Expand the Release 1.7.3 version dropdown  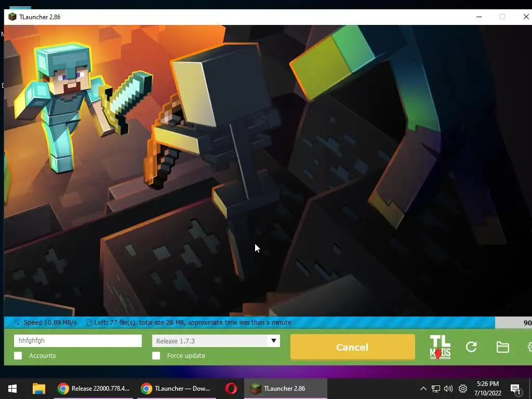(x=216, y=341)
